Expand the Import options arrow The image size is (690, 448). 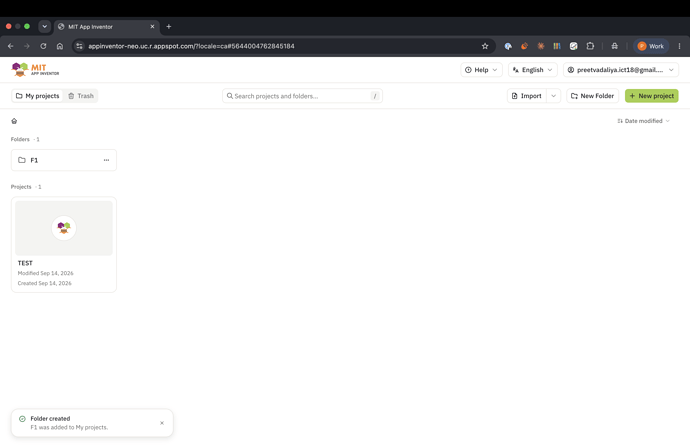click(554, 95)
